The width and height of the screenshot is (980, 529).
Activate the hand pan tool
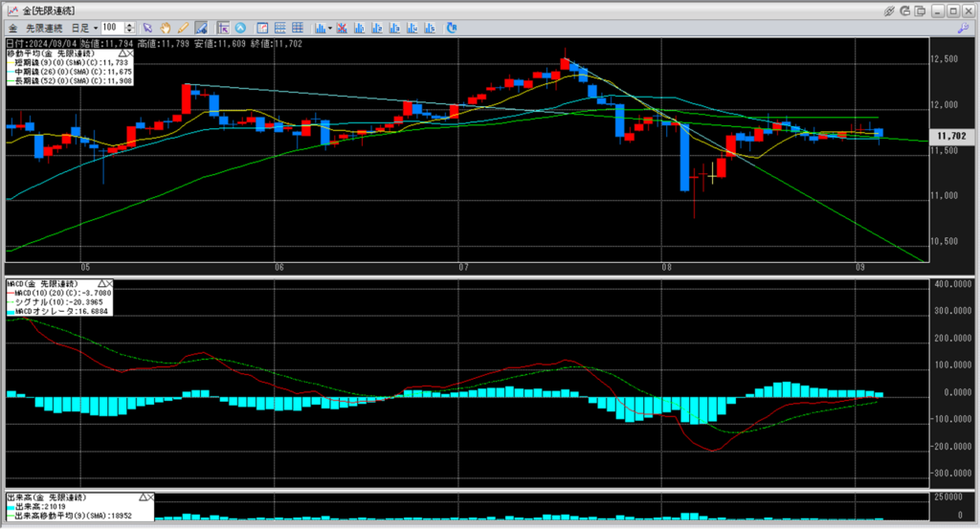[165, 28]
